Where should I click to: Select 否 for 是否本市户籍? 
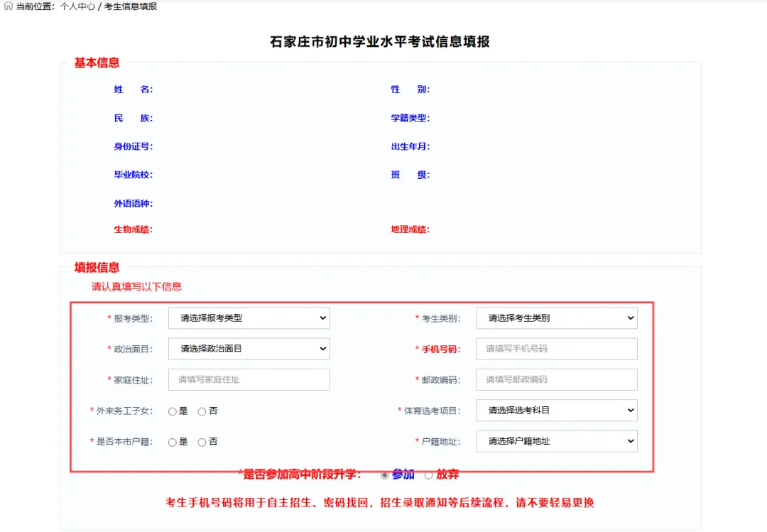[x=202, y=442]
